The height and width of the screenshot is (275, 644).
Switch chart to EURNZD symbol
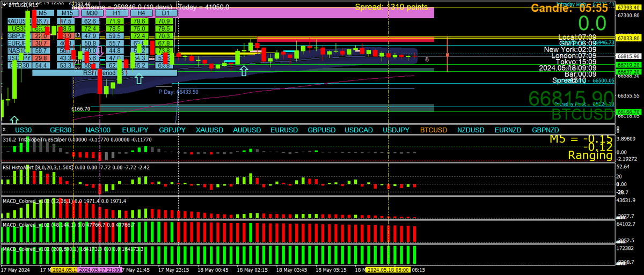(508, 130)
